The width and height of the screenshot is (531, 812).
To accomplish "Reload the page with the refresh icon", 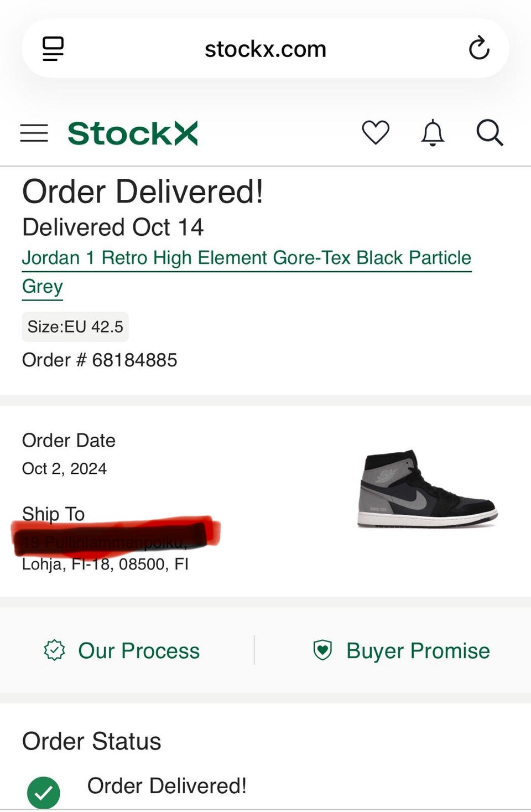I will point(479,49).
